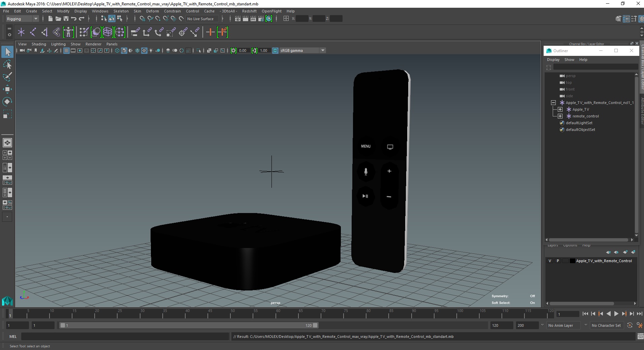Click the New Scene icon
The height and width of the screenshot is (350, 644).
(50, 19)
